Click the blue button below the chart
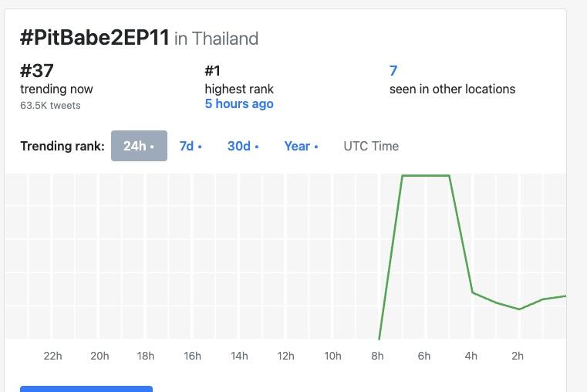The height and width of the screenshot is (392, 587). click(86, 389)
